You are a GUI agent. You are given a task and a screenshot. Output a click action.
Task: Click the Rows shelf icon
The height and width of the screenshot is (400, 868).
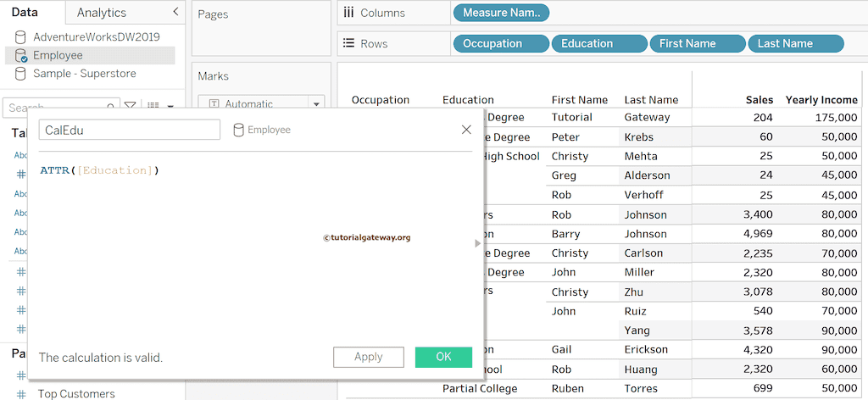(348, 43)
